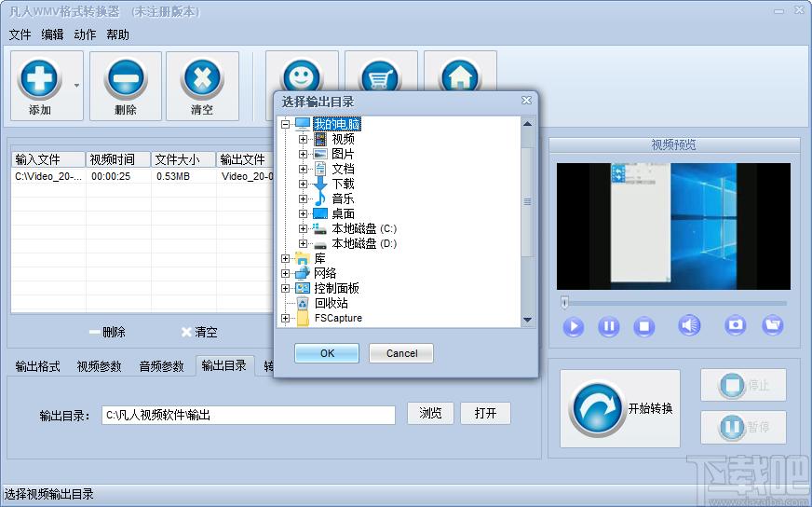The image size is (812, 507).
Task: Click the tree scrollbar down arrow
Action: pyautogui.click(x=527, y=321)
